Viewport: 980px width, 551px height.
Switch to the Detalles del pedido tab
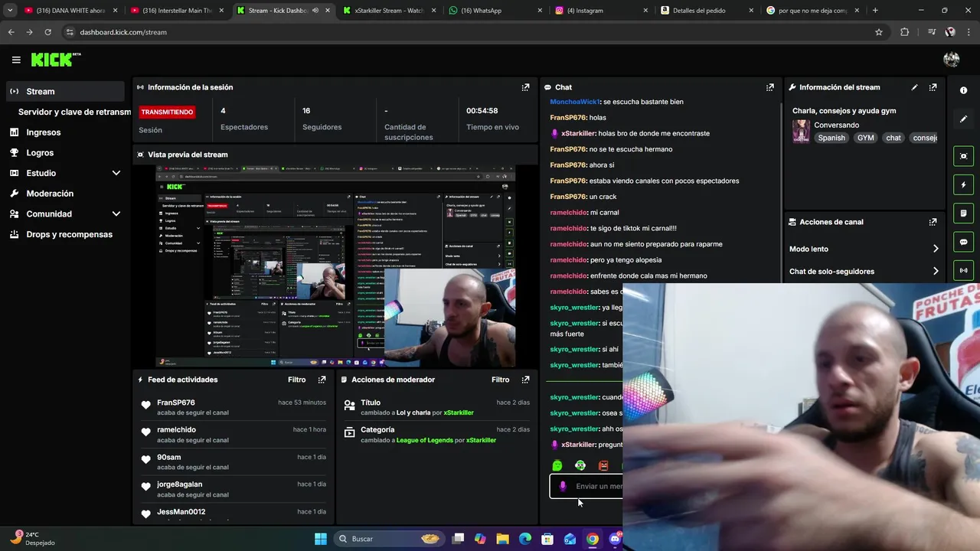(x=705, y=11)
